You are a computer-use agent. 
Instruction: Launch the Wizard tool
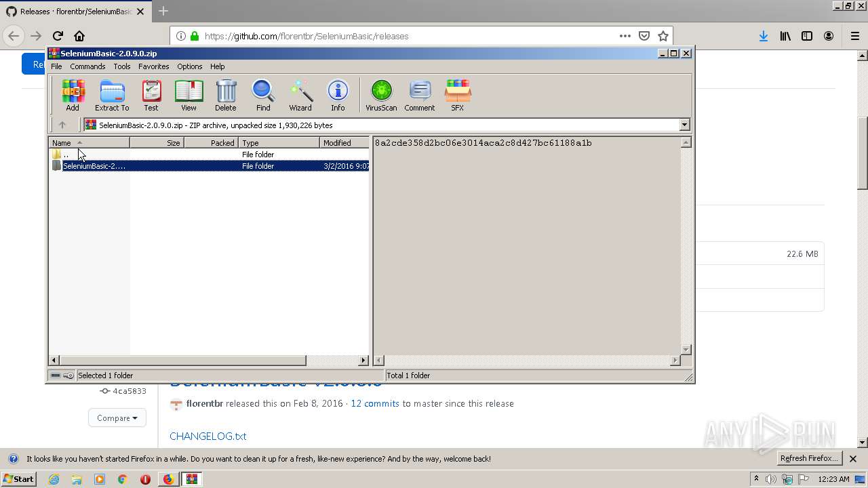[x=300, y=95]
